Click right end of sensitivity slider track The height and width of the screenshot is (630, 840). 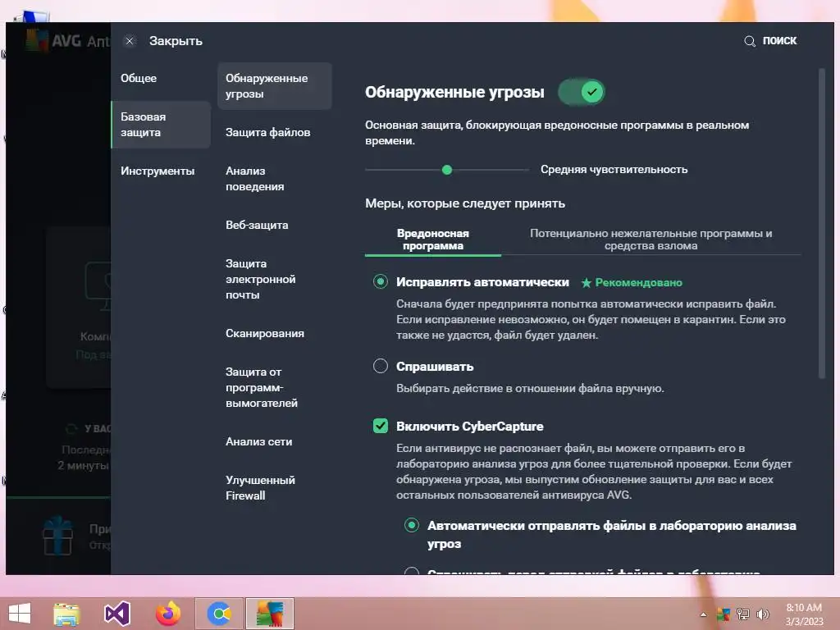527,170
